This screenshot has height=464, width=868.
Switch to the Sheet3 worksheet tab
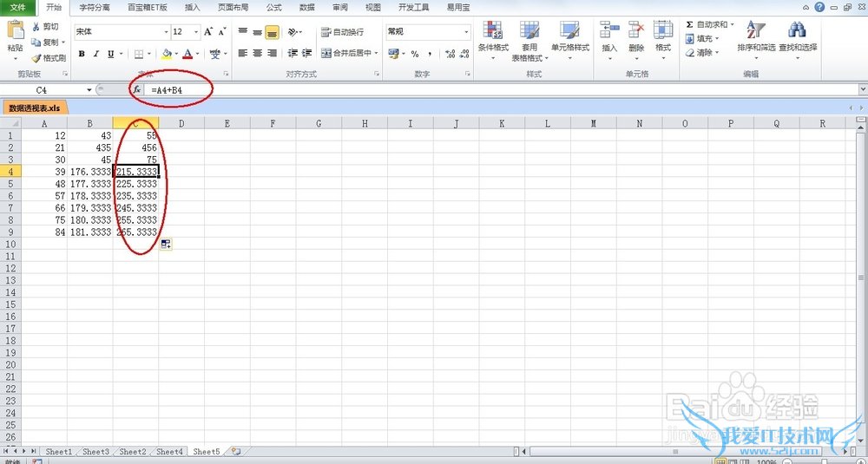[95, 452]
